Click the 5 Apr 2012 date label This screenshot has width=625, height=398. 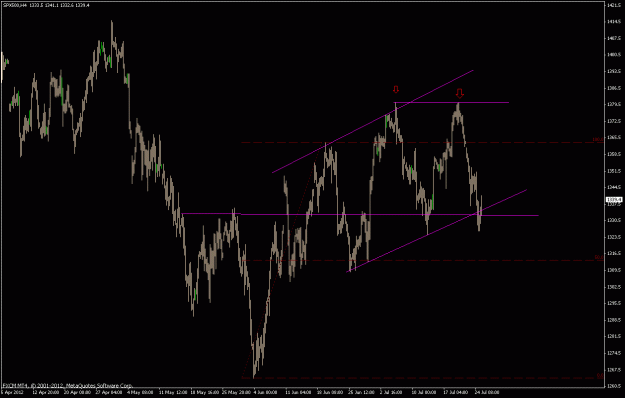point(11,392)
